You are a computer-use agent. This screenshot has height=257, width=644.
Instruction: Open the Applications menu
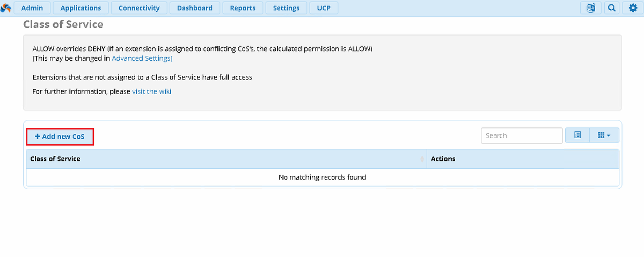coord(80,8)
